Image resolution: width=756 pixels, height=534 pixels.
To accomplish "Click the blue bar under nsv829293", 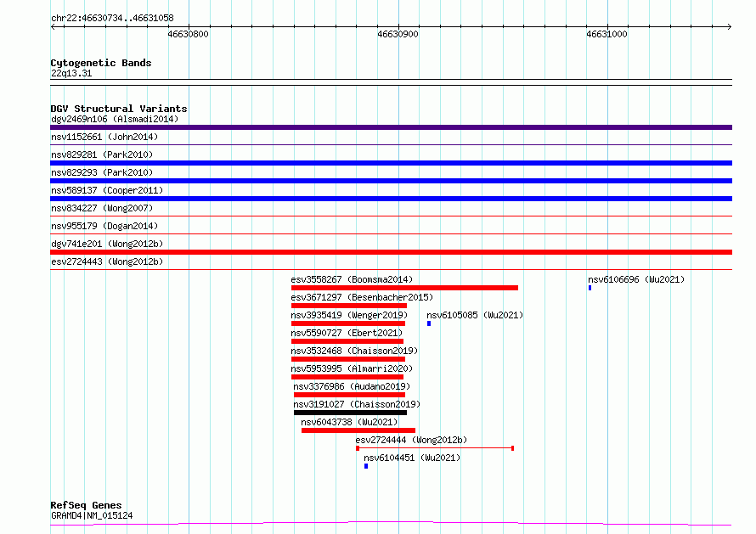I will tap(391, 181).
